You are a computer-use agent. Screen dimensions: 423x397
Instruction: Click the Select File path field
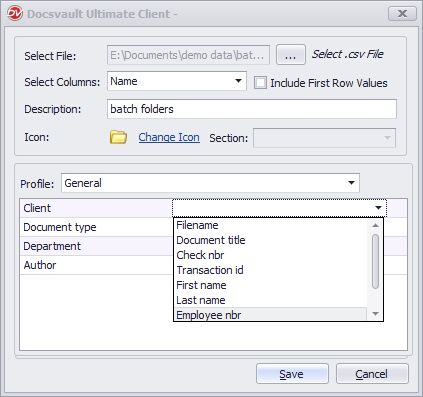coord(188,55)
